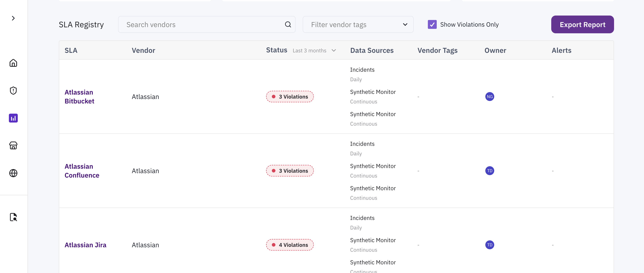Open the document search icon in the sidebar
644x273 pixels.
pyautogui.click(x=13, y=217)
